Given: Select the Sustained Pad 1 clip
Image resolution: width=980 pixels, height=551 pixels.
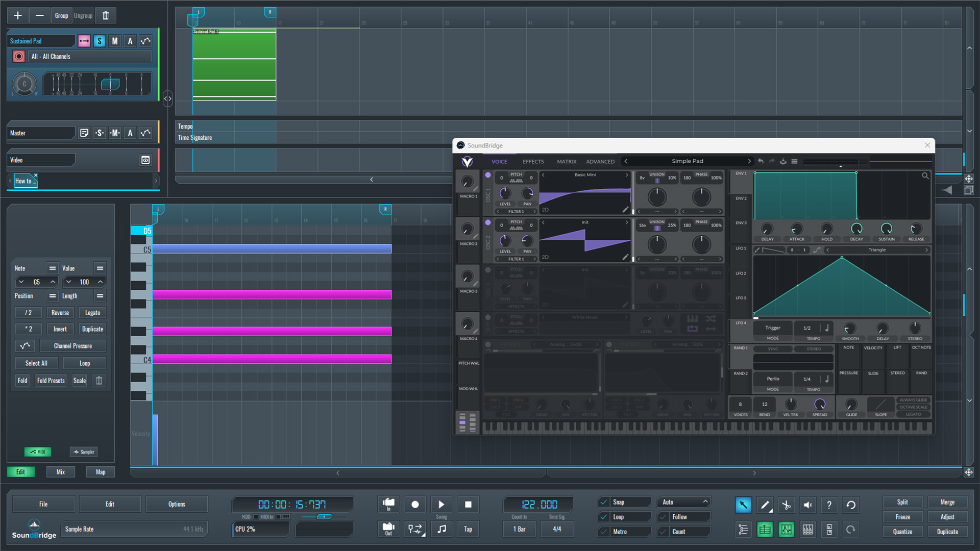Looking at the screenshot, I should (x=234, y=64).
